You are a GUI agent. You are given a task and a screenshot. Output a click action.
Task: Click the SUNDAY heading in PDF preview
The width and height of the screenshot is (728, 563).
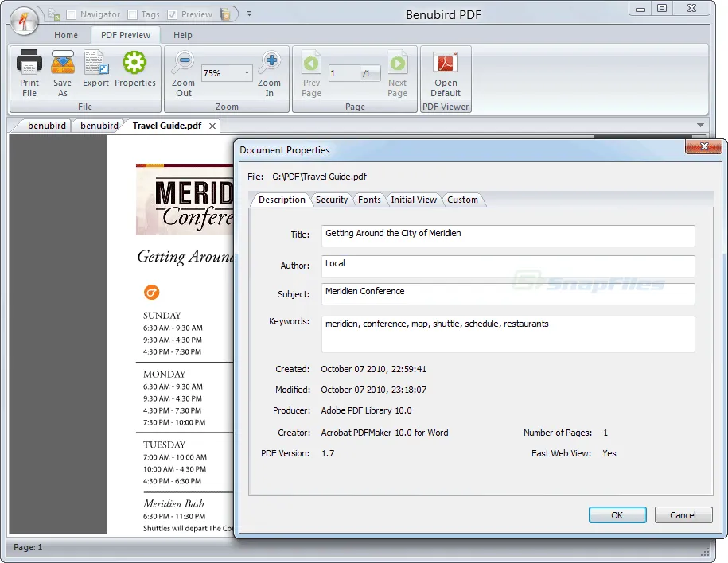click(162, 316)
